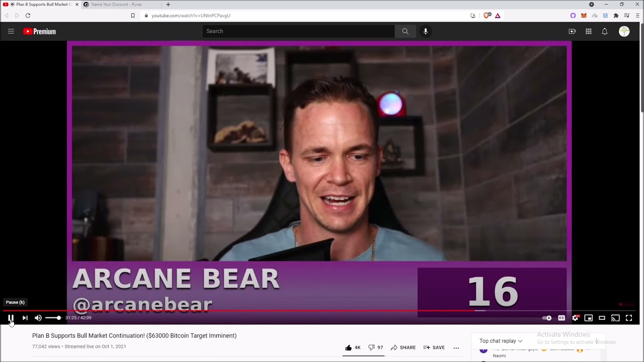This screenshot has height=362, width=644.
Task: Open the YouTube apps grid
Action: tap(588, 31)
